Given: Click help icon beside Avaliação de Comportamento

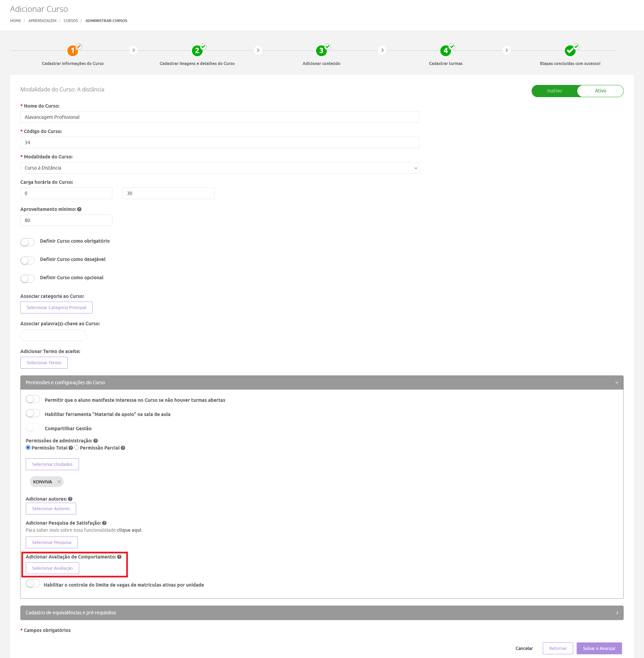Looking at the screenshot, I should (x=119, y=557).
